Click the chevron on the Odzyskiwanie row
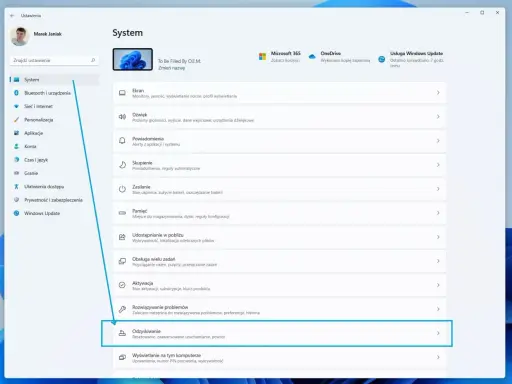 [438, 333]
